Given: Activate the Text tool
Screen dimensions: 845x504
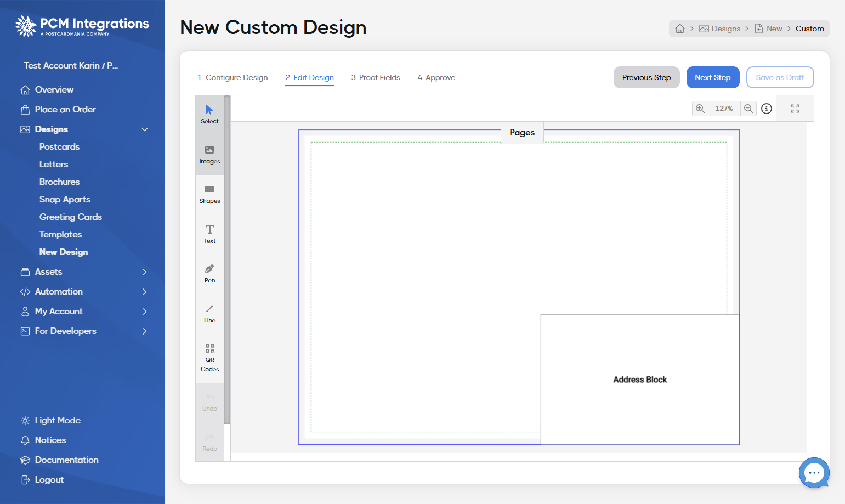Looking at the screenshot, I should [x=209, y=234].
